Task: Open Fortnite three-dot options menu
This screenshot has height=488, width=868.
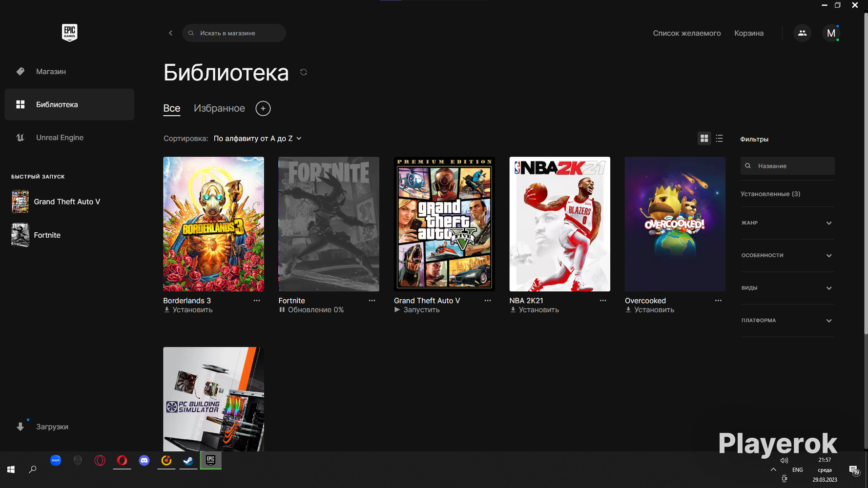Action: click(x=372, y=301)
